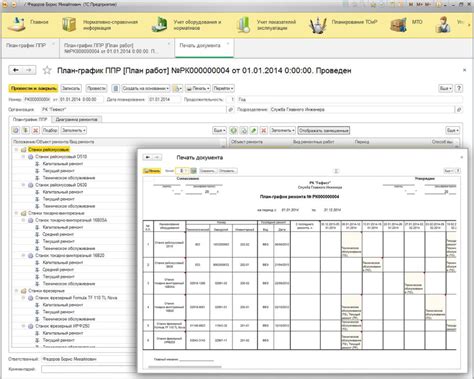Add the document to favorites star
Screen dimensions: 474x379
[x=47, y=70]
